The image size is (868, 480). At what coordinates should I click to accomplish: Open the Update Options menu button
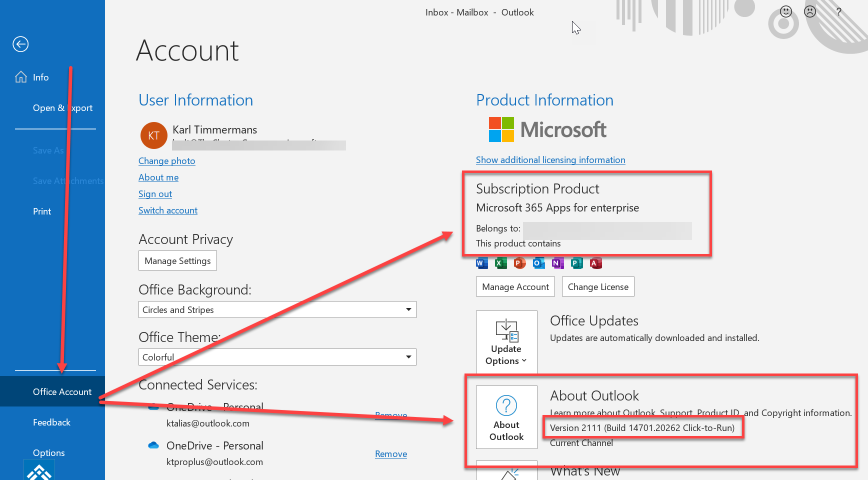[506, 342]
